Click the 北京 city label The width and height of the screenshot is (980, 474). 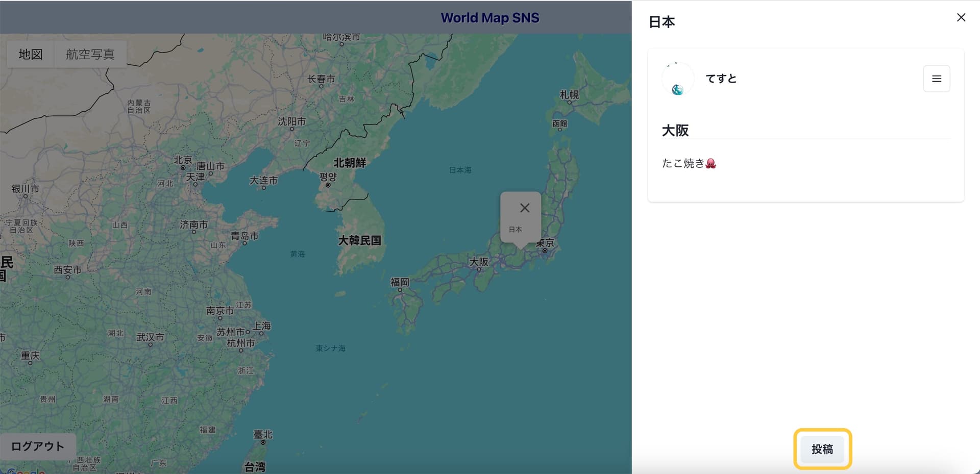183,160
